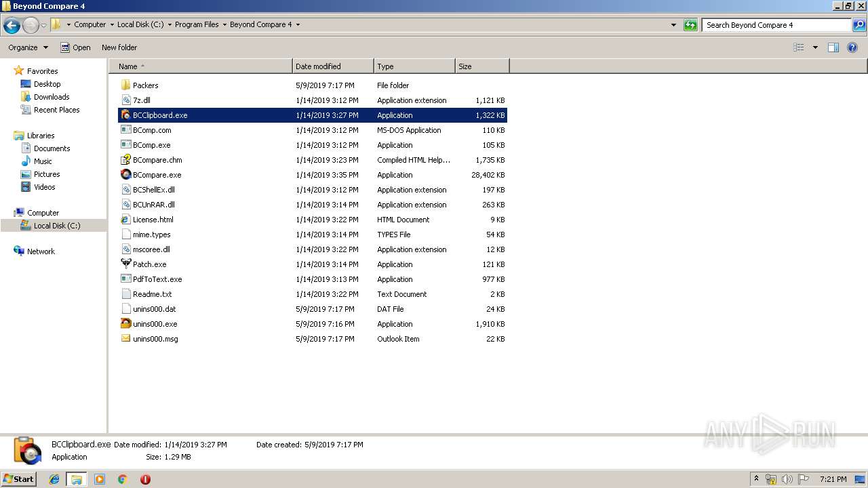
Task: Click the BCClipboard.exe file icon
Action: coord(125,115)
